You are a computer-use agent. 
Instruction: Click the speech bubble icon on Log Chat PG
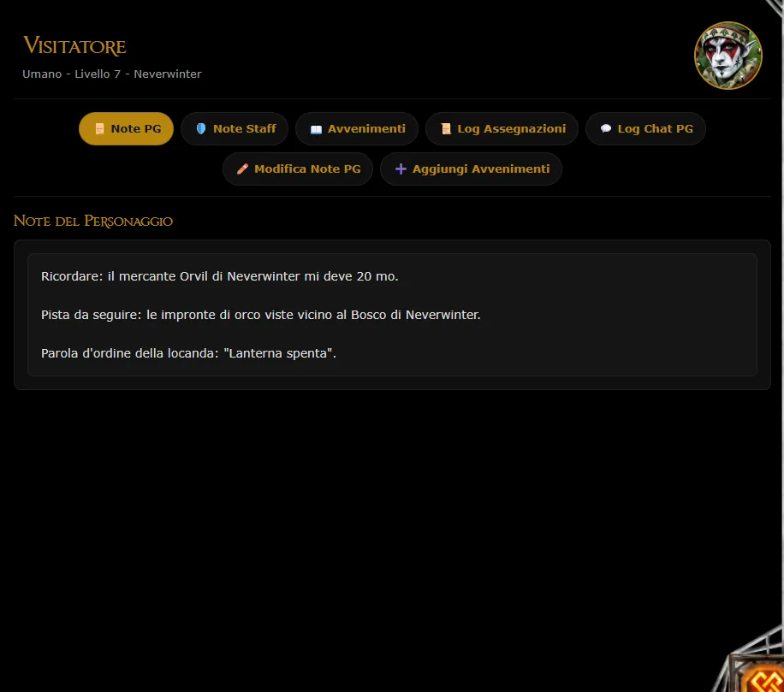605,129
